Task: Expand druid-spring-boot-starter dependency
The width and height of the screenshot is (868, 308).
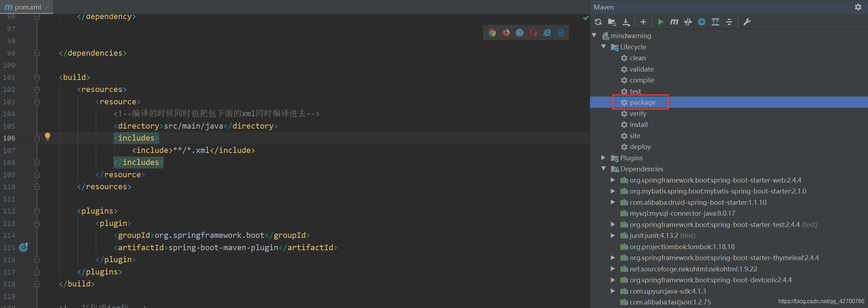Action: click(x=613, y=202)
